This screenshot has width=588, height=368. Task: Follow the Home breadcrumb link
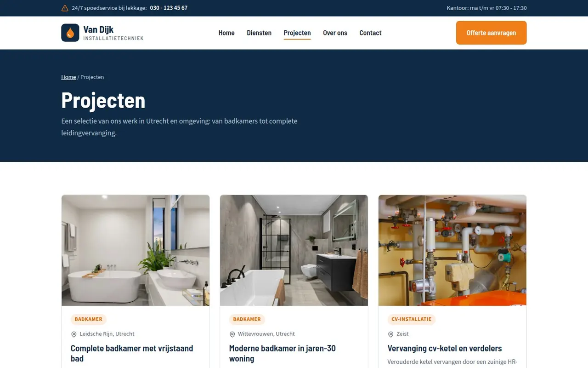click(x=68, y=77)
